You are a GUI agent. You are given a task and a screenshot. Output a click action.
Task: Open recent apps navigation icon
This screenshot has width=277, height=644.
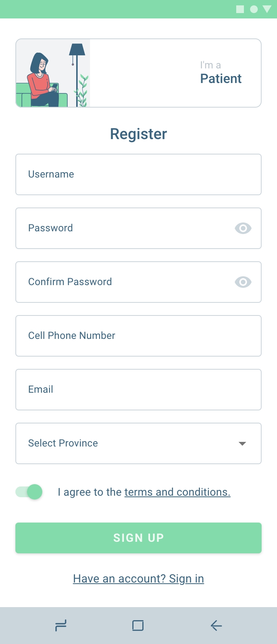coord(61,626)
